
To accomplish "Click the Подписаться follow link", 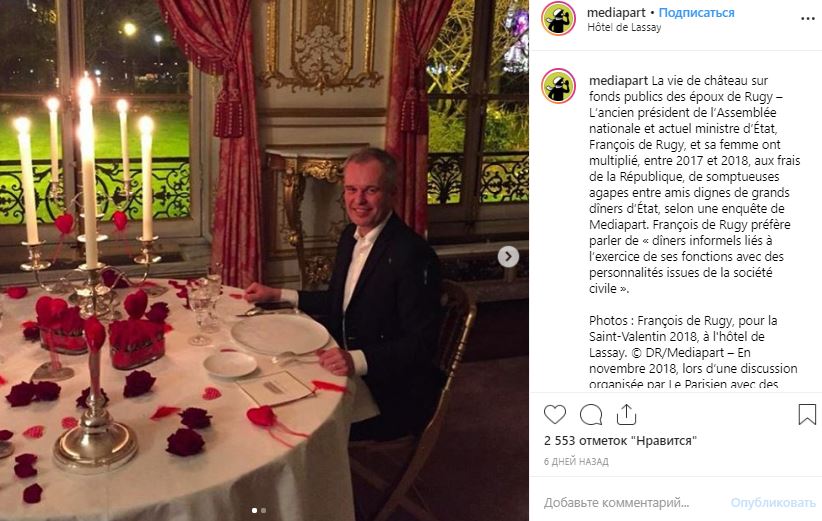I will (x=696, y=13).
